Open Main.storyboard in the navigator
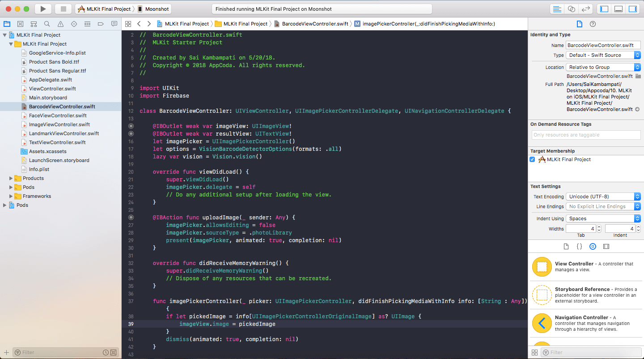This screenshot has height=359, width=644. (48, 98)
